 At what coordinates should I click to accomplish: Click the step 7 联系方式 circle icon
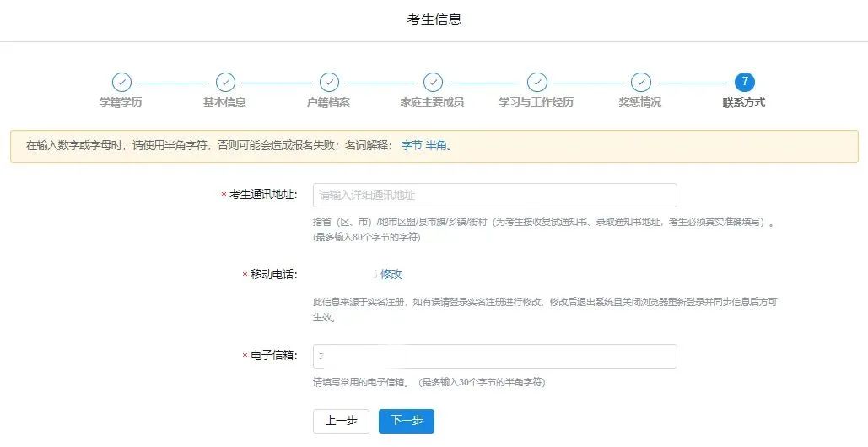745,83
